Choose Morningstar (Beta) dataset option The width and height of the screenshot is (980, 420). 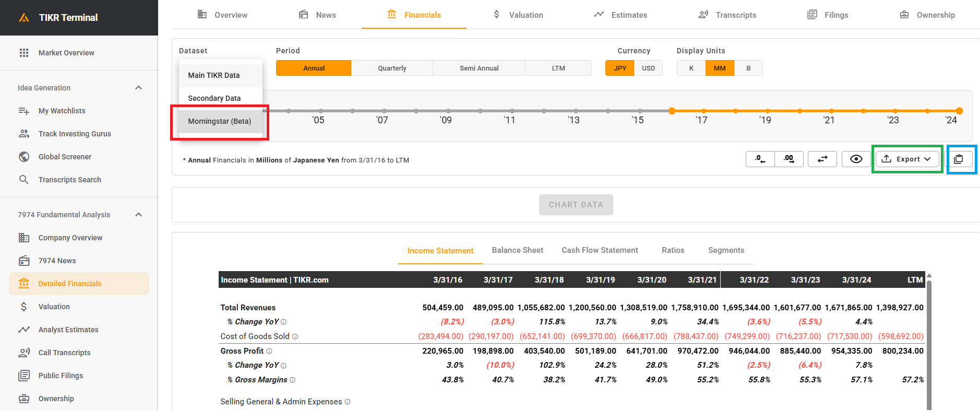tap(221, 121)
